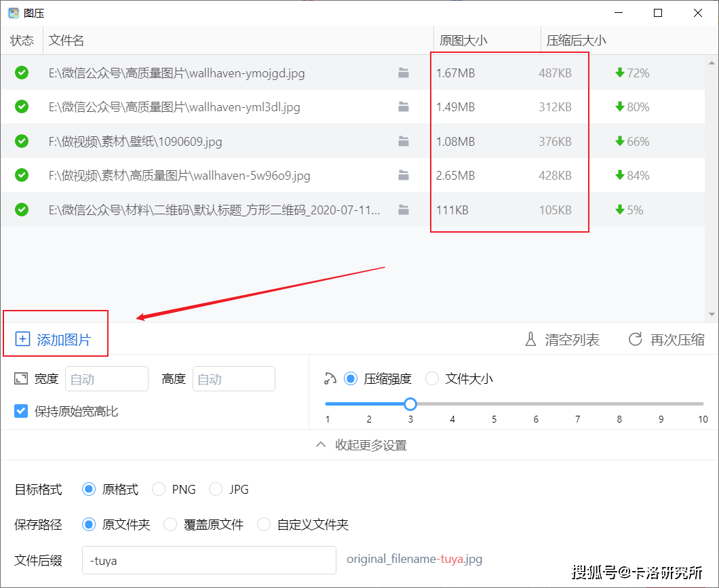Viewport: 719px width, 588px height.
Task: Click the 高度 input field
Action: 234,378
